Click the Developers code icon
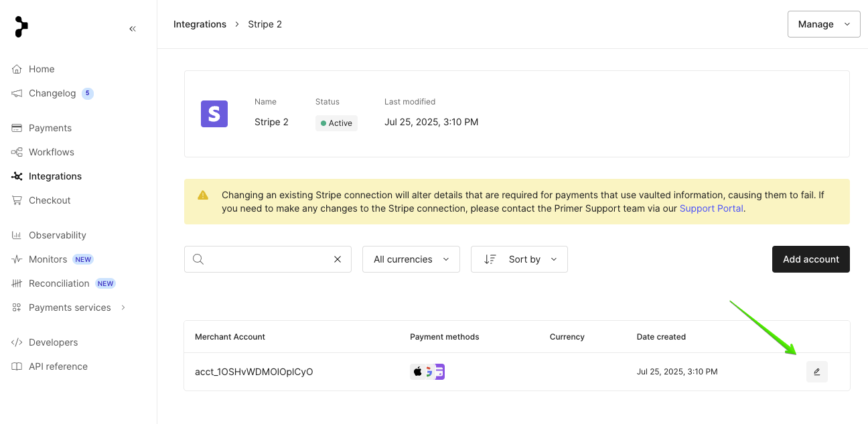 coord(17,342)
